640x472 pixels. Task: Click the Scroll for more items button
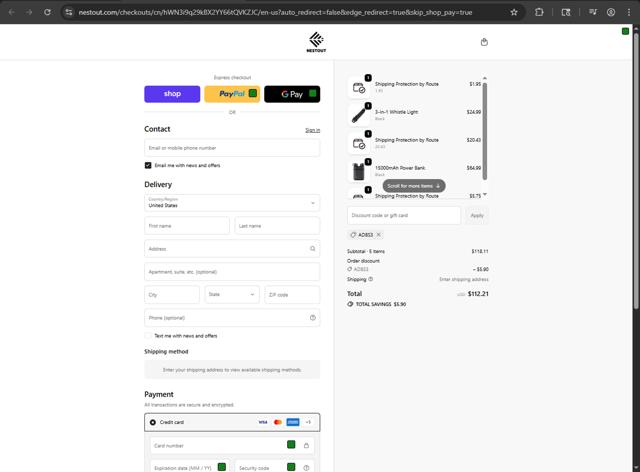[414, 186]
